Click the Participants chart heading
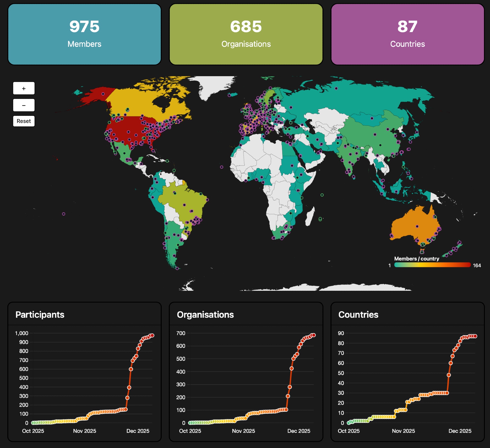Image resolution: width=490 pixels, height=448 pixels. [x=40, y=315]
